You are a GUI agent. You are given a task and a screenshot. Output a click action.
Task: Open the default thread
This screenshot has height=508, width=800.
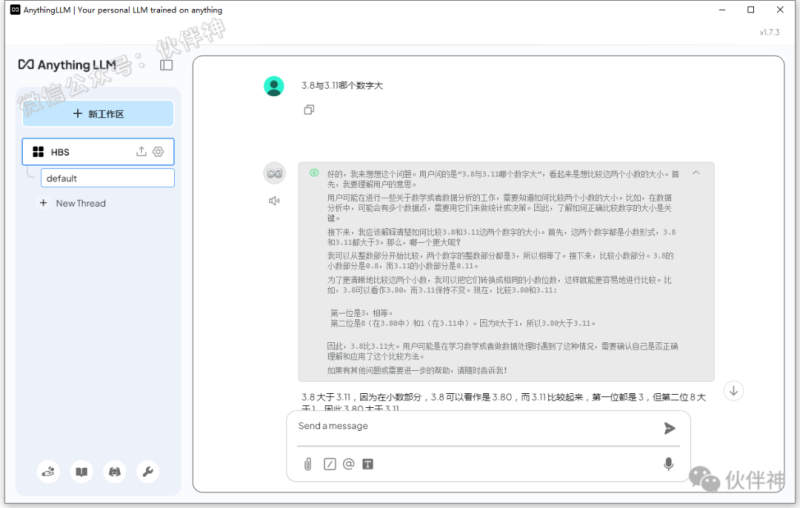(x=107, y=178)
